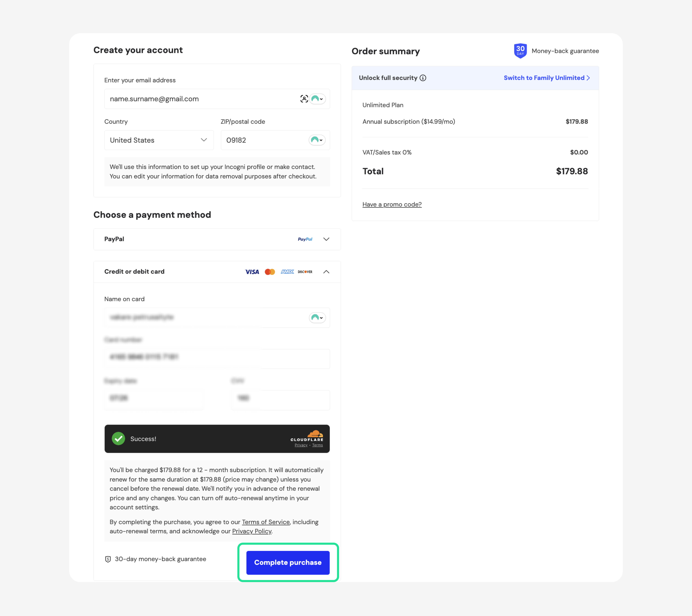The height and width of the screenshot is (616, 692).
Task: Click the Have a promo code link
Action: tap(392, 205)
